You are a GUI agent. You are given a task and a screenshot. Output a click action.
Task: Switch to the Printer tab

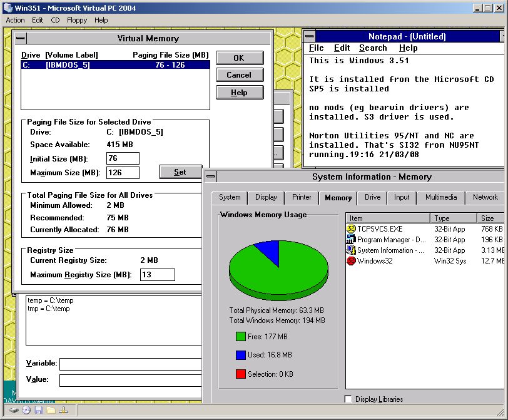pos(302,197)
